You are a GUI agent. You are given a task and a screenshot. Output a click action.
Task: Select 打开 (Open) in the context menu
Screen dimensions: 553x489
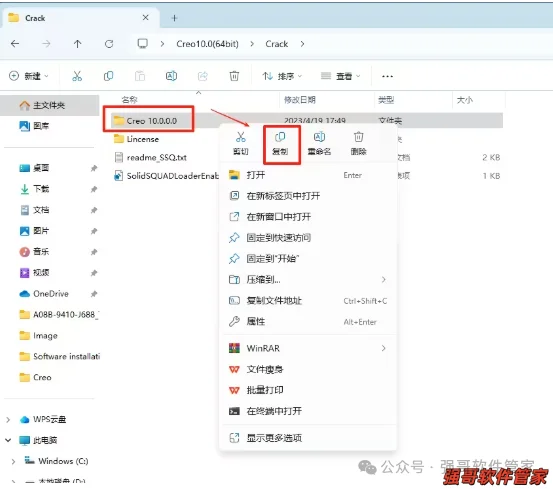(x=308, y=175)
